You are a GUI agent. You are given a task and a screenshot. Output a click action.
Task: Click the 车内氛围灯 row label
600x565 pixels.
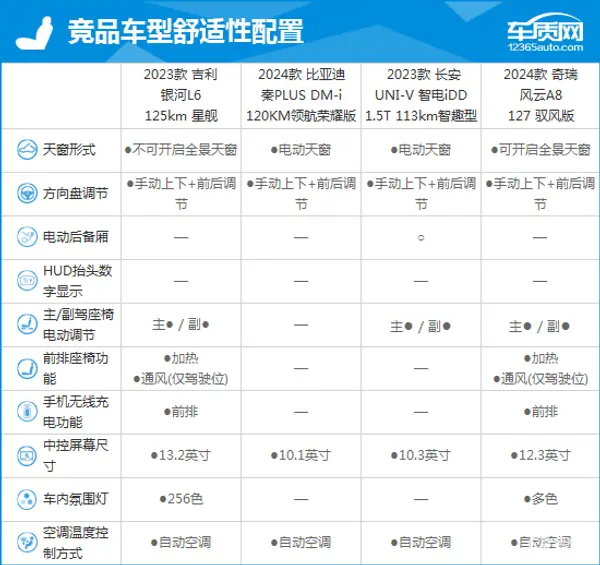coord(75,499)
